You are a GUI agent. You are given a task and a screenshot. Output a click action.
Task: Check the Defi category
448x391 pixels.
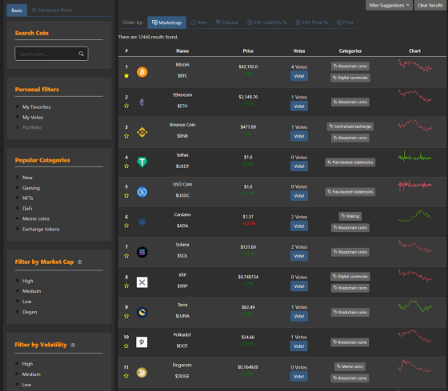pos(17,208)
